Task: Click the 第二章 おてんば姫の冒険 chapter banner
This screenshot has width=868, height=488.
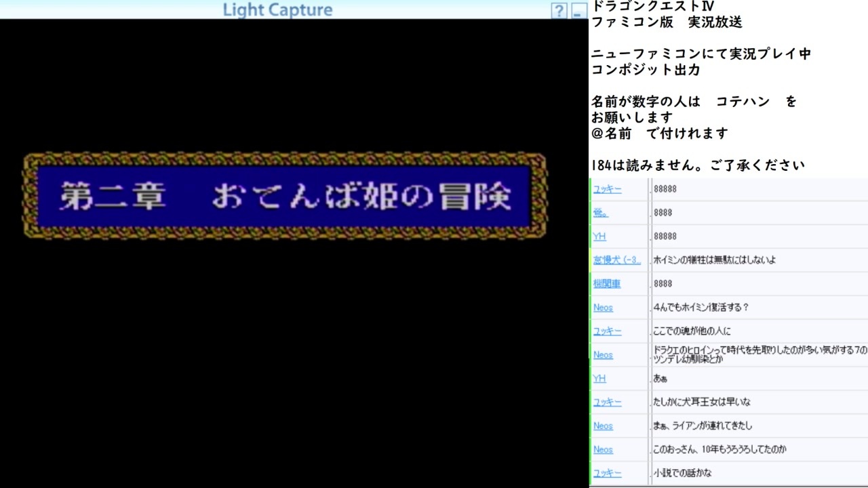Action: click(285, 196)
